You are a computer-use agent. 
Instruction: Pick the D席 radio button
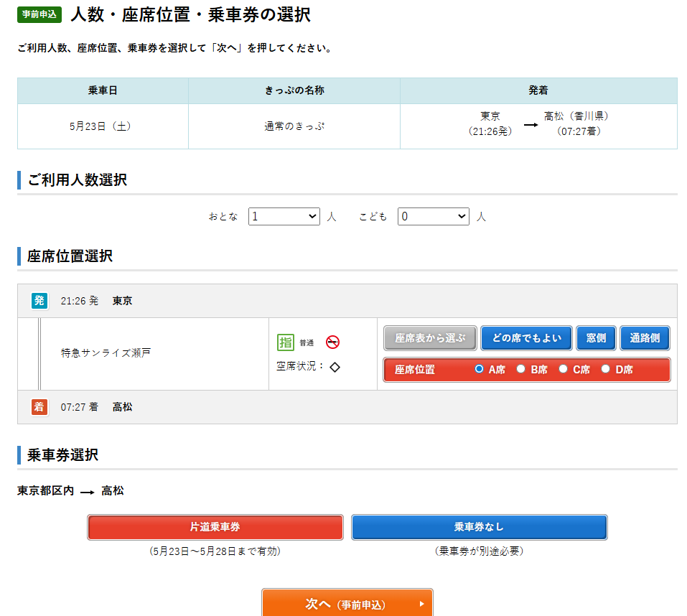(606, 369)
